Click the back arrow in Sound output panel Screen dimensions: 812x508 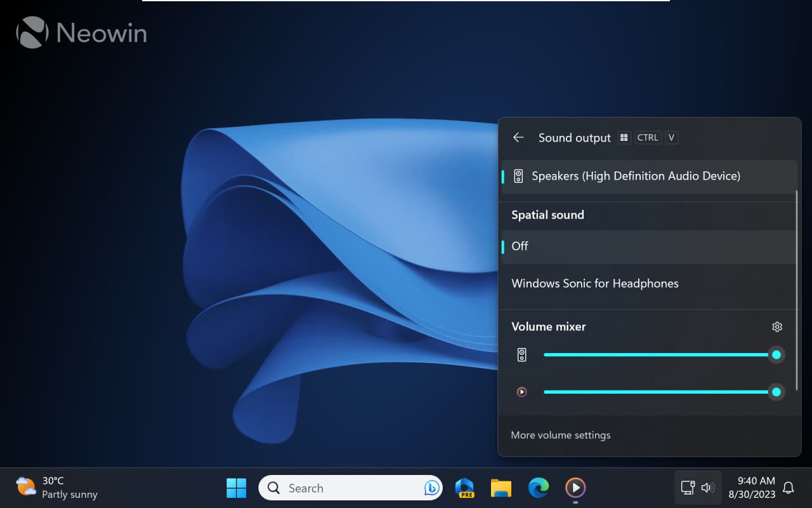pyautogui.click(x=518, y=137)
